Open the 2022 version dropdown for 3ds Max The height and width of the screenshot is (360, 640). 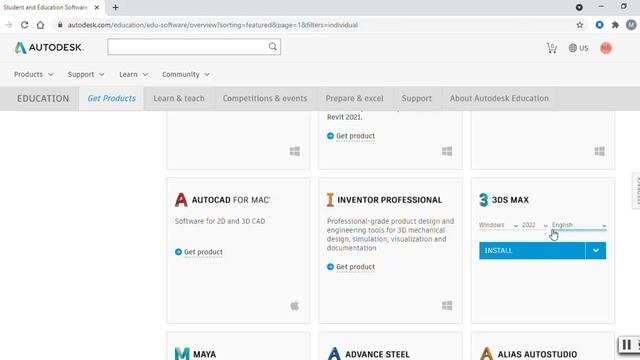point(535,225)
